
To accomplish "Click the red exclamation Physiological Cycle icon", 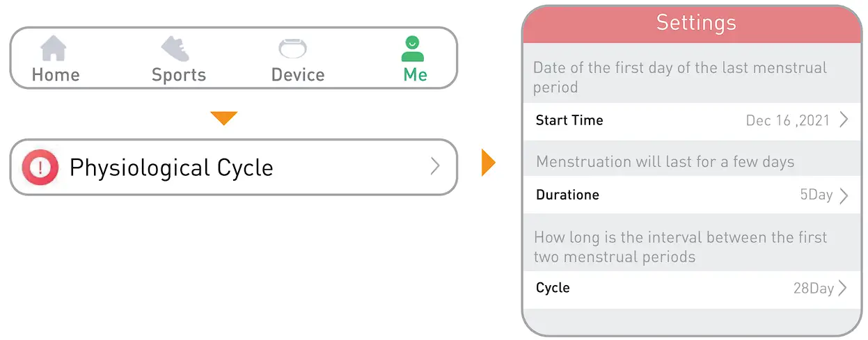I will (39, 168).
